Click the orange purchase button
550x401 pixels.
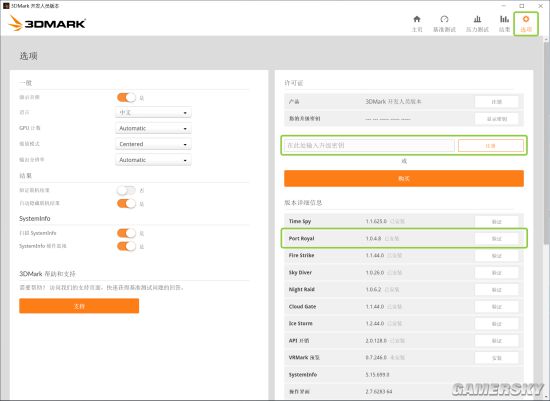tap(404, 179)
